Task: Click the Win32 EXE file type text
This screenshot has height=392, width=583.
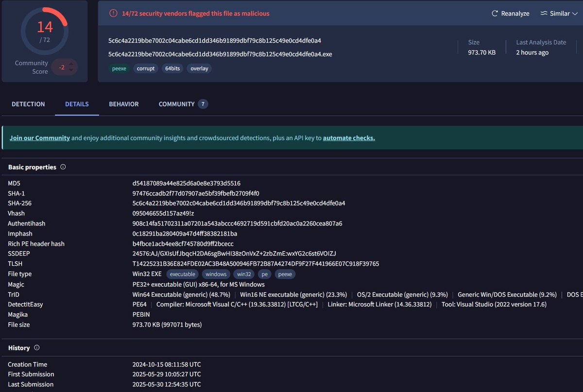Action: pyautogui.click(x=147, y=274)
